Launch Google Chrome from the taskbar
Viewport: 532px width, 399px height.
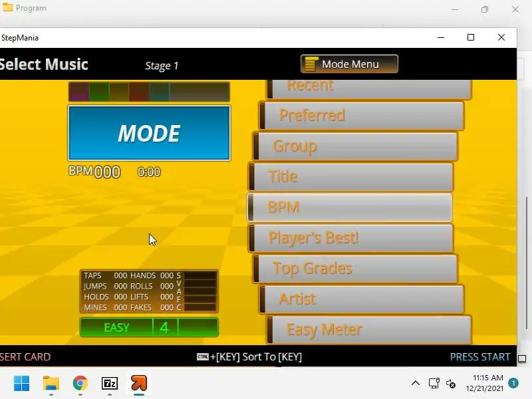point(80,384)
